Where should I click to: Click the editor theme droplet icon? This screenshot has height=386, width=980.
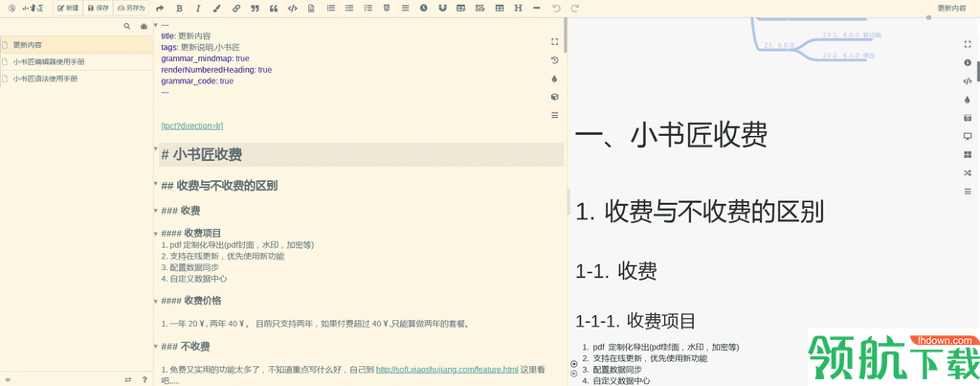coord(554,79)
